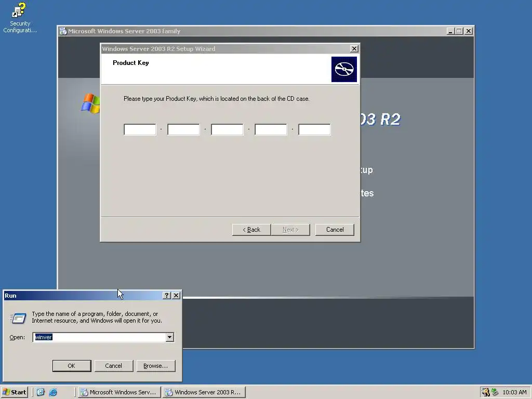Close the Run dialog
This screenshot has width=532, height=399.
click(x=176, y=296)
